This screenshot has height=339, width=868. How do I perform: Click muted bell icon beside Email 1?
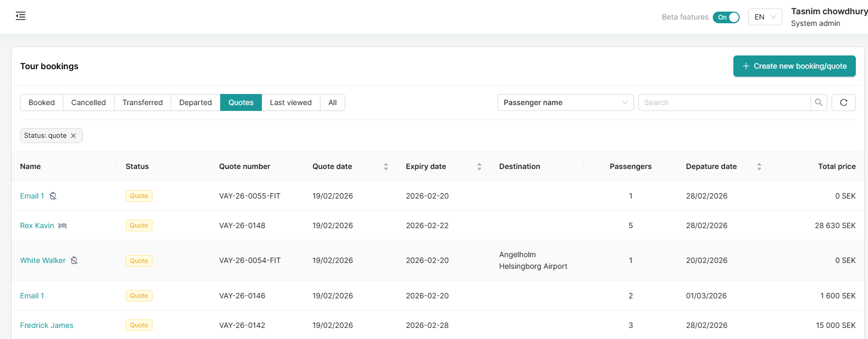click(x=53, y=196)
